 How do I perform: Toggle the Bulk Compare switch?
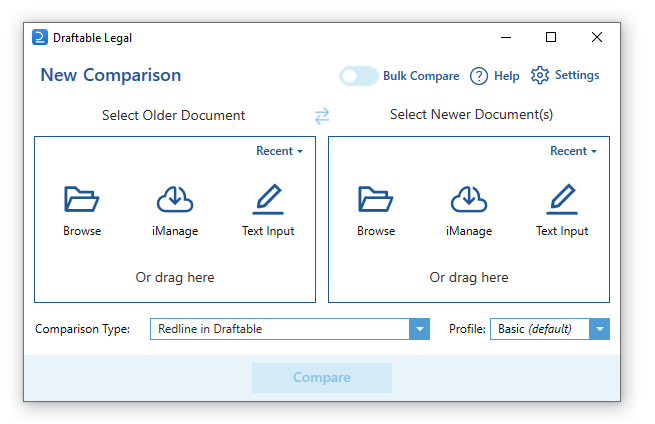click(358, 76)
